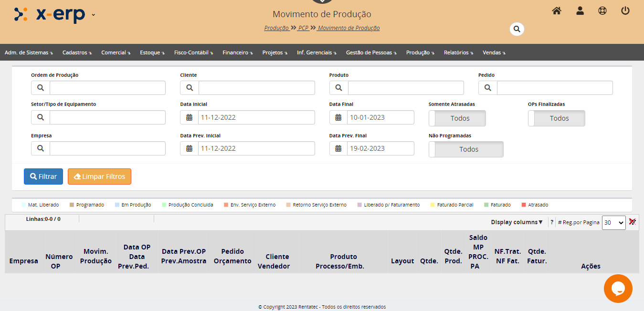Open calendar icon for Data Inicial
The height and width of the screenshot is (311, 644).
pyautogui.click(x=190, y=117)
